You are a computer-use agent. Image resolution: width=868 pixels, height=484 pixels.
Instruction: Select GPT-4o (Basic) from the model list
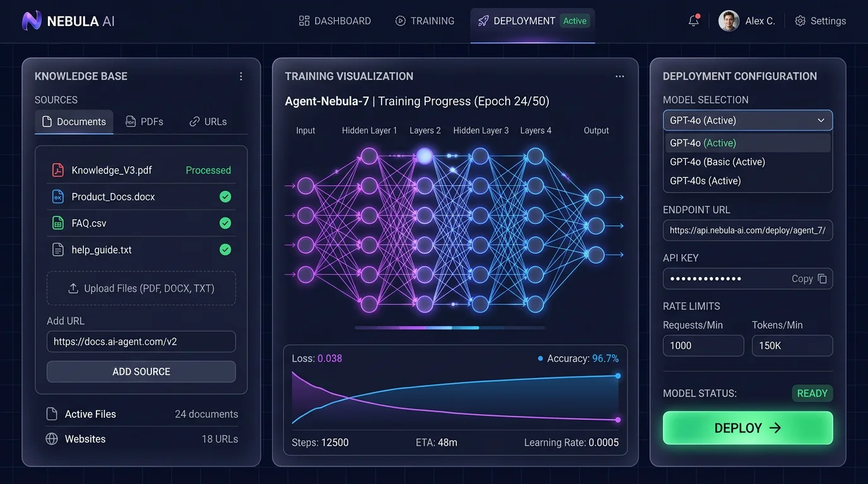[x=717, y=161]
